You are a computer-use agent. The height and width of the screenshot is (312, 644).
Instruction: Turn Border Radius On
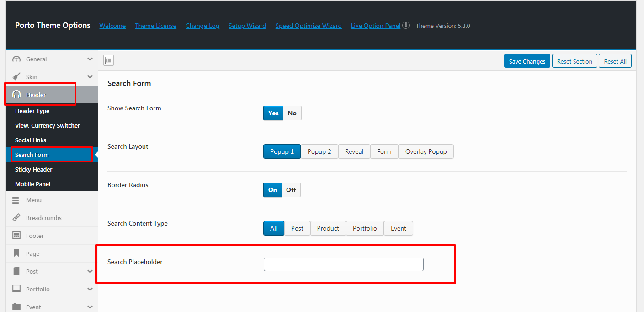272,190
